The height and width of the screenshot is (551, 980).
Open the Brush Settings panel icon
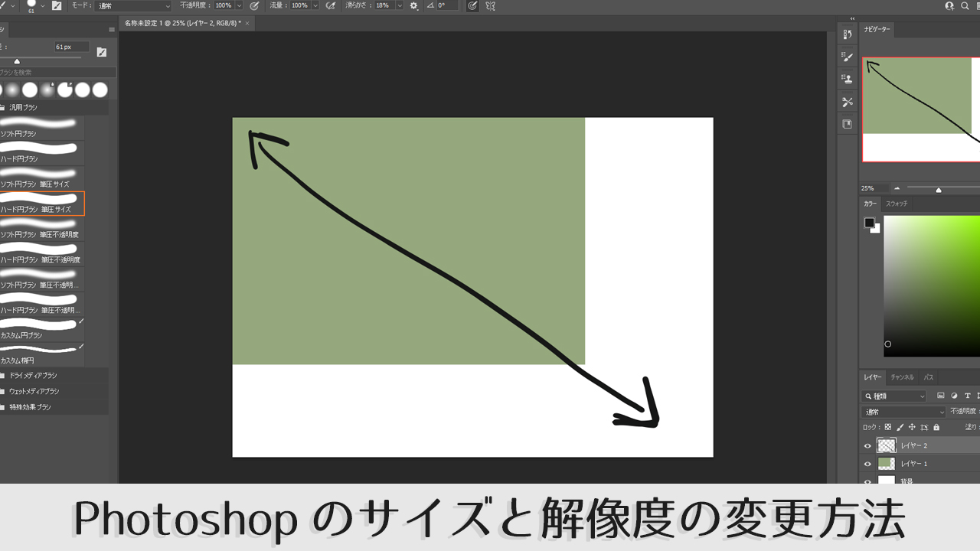(848, 57)
